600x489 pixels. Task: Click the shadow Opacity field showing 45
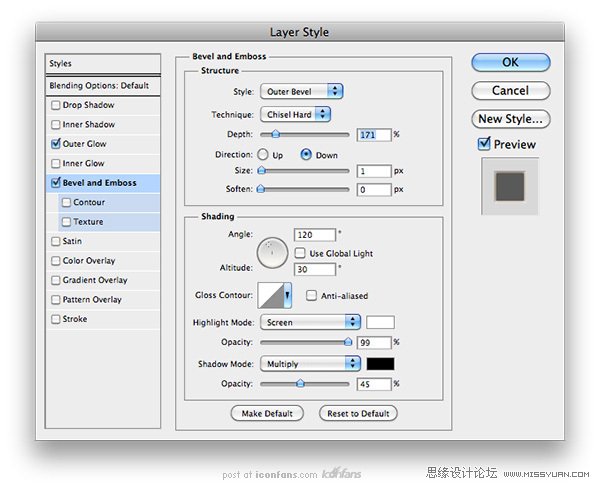[374, 384]
